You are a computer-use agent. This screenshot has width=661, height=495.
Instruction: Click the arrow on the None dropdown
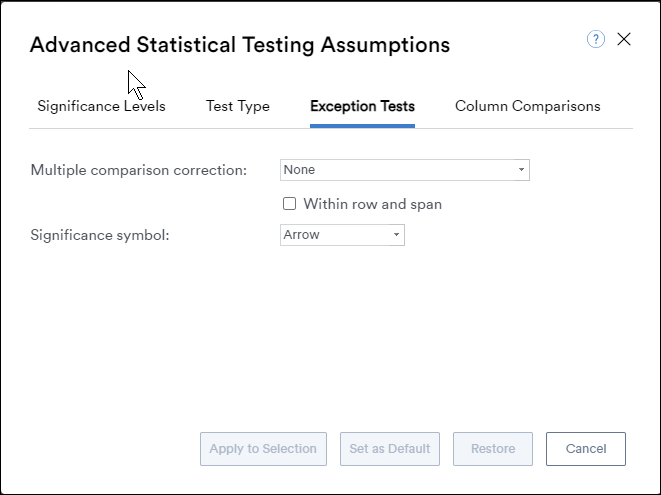pos(521,170)
